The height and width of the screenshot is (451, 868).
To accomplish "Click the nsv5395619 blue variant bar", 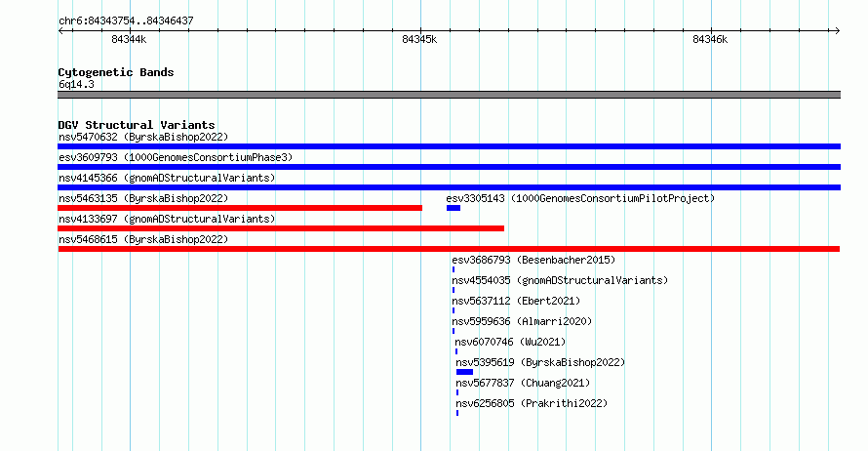I will coord(464,372).
